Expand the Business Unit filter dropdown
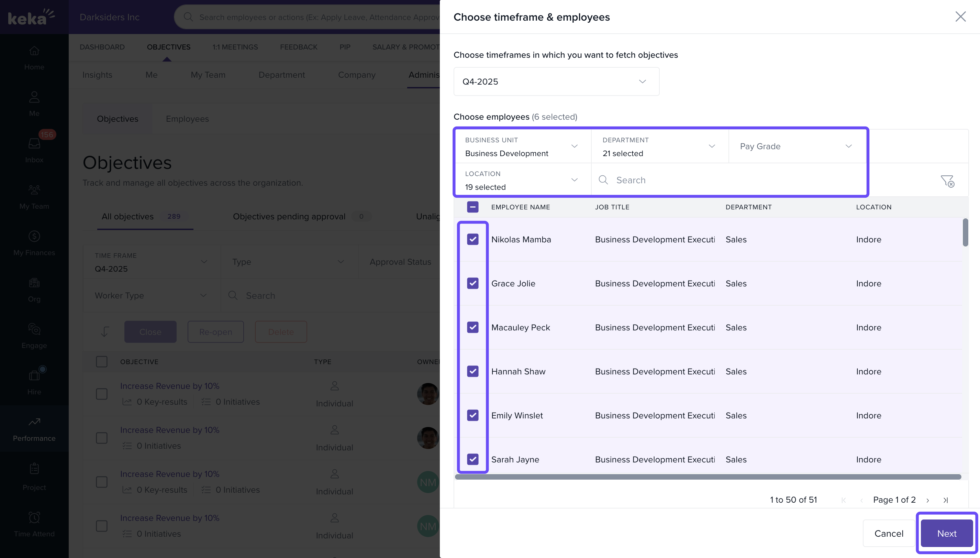This screenshot has width=980, height=558. pyautogui.click(x=522, y=146)
